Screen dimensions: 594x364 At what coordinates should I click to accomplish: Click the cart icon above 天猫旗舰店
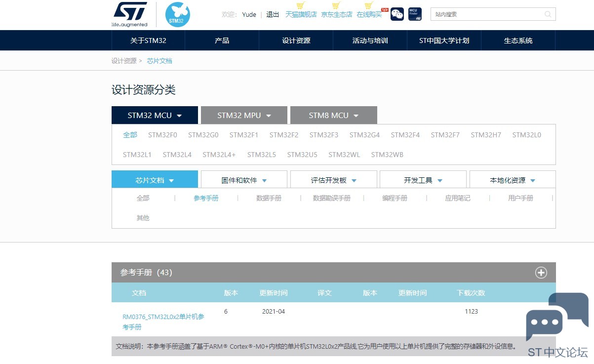pyautogui.click(x=301, y=5)
